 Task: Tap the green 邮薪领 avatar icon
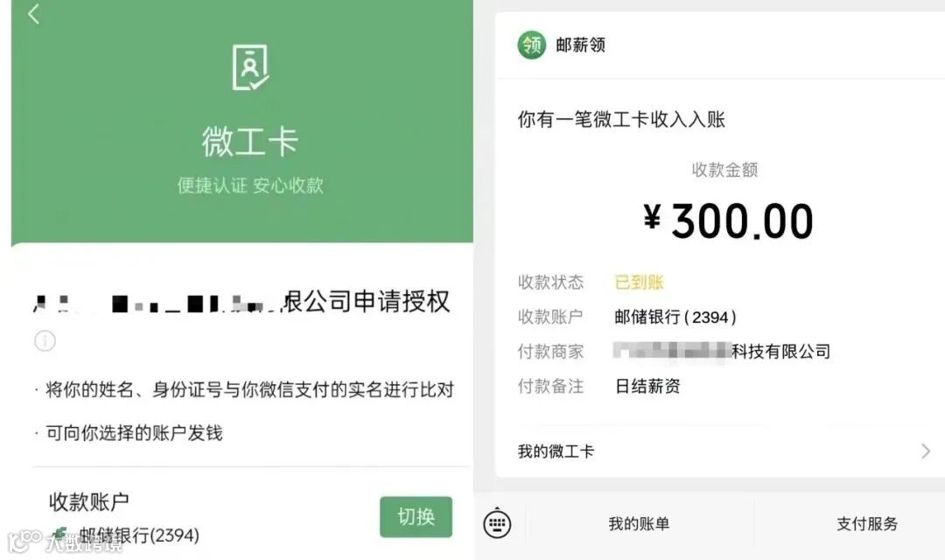point(532,45)
